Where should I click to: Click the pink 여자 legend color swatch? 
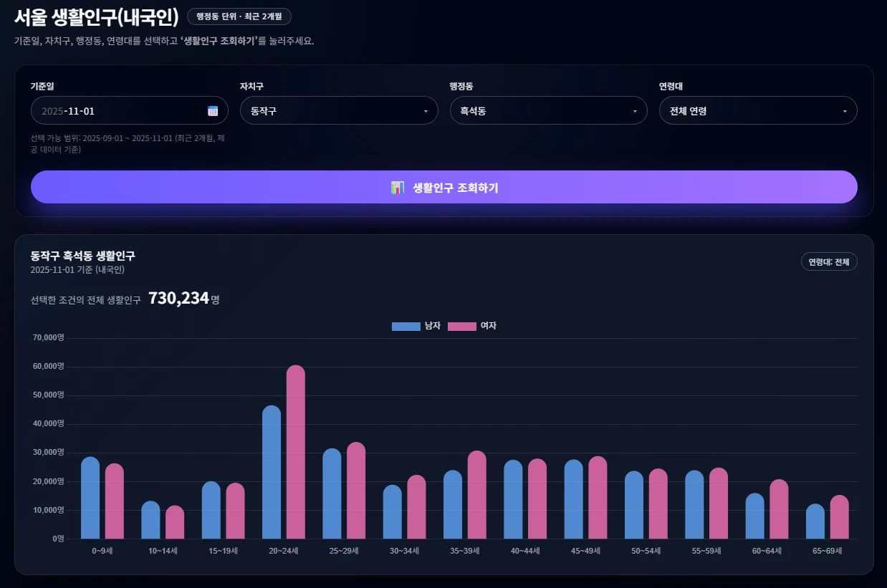click(x=462, y=327)
